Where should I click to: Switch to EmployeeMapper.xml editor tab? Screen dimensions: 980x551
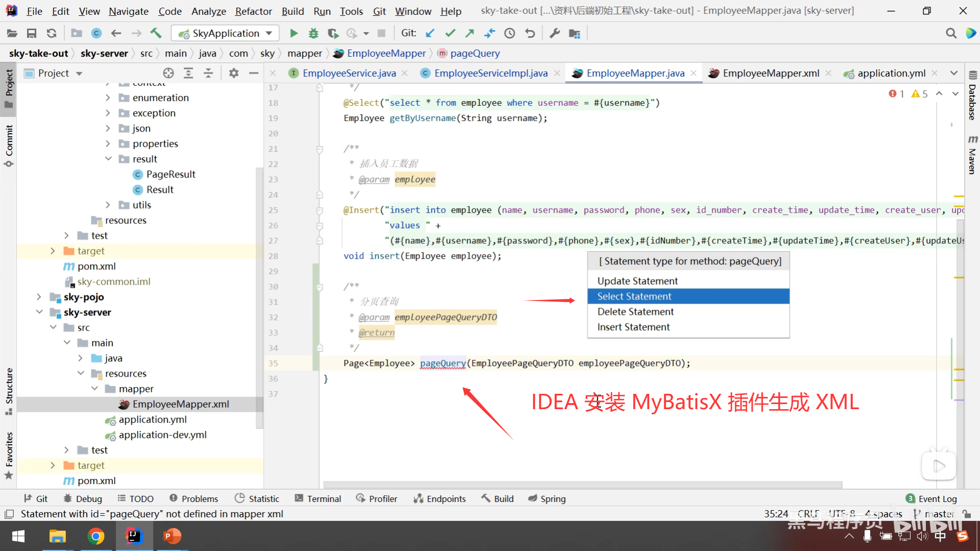pyautogui.click(x=771, y=73)
